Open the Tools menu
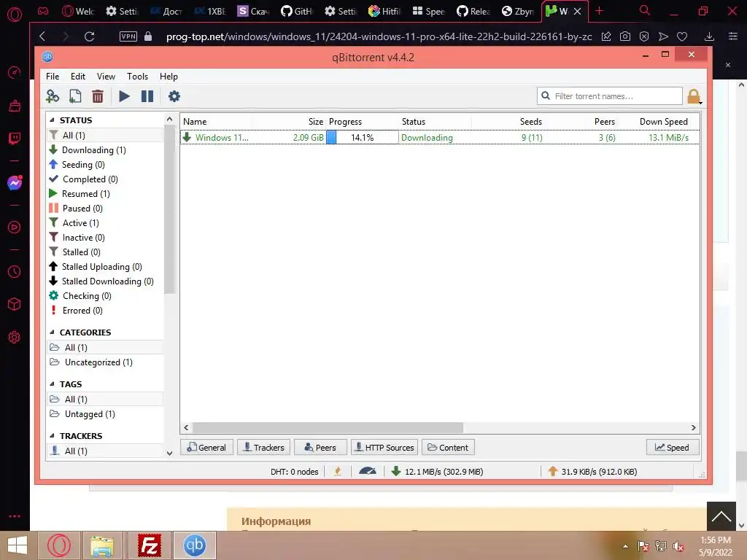 [x=137, y=76]
